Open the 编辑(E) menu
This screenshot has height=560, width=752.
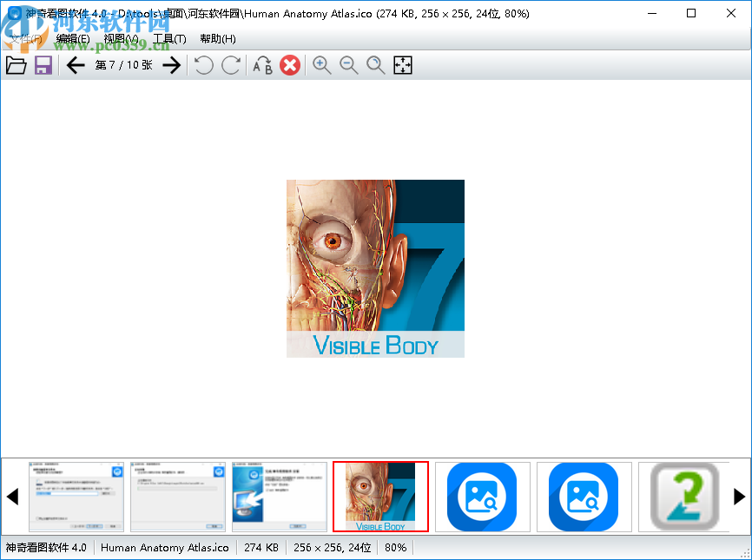[x=73, y=39]
